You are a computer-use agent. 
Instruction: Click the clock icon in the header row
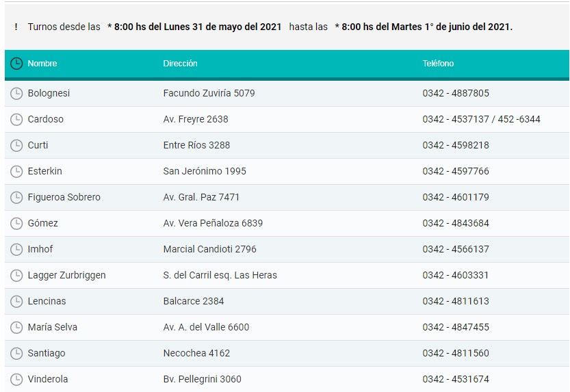(x=16, y=64)
